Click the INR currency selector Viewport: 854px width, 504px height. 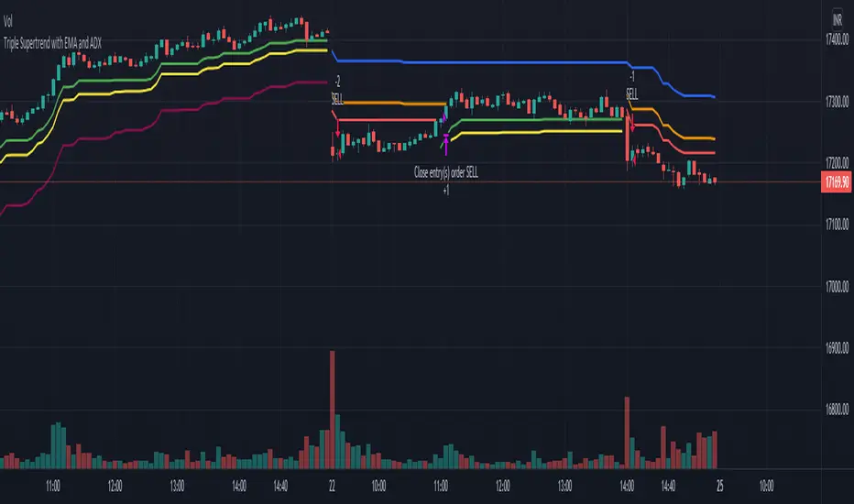coord(837,17)
